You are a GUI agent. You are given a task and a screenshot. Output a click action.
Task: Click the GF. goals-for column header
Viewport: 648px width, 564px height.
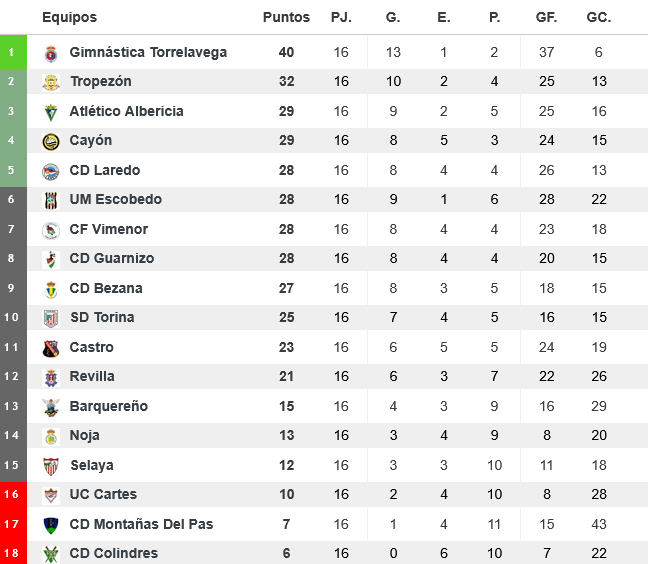(546, 18)
